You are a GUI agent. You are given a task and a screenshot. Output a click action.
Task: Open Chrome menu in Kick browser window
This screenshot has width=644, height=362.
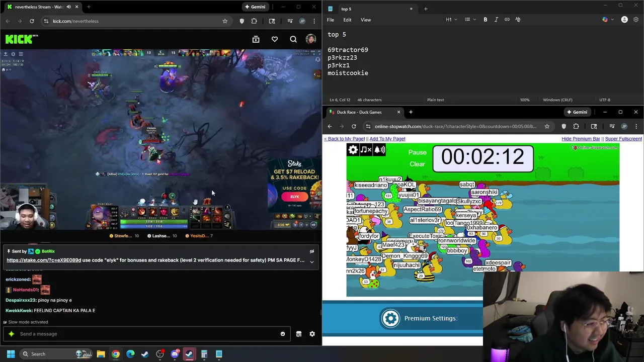point(314,21)
